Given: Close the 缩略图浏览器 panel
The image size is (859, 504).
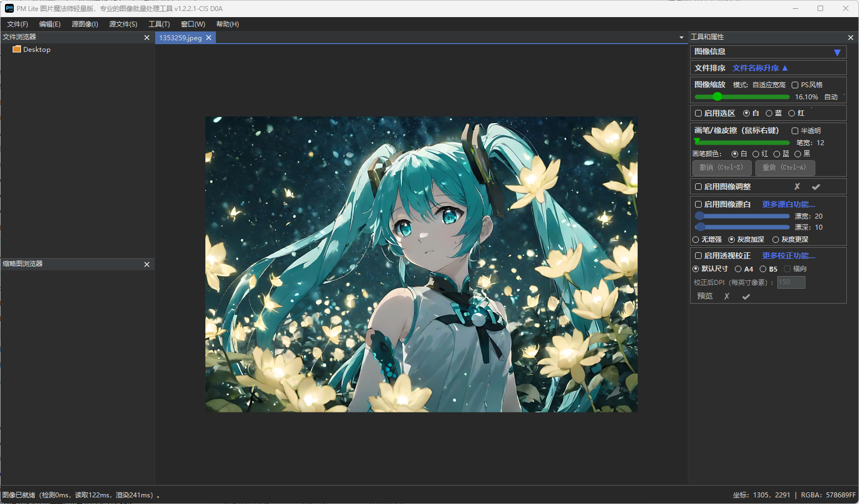Looking at the screenshot, I should (147, 264).
